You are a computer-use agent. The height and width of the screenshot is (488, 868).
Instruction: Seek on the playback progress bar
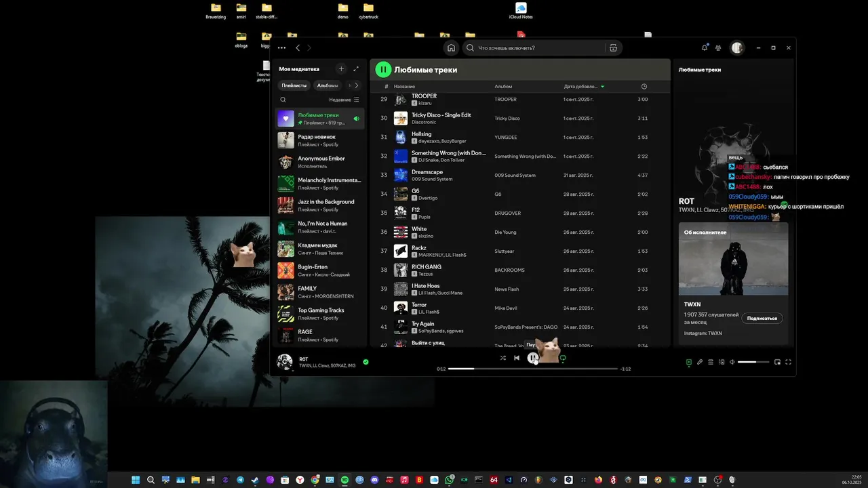click(x=532, y=369)
